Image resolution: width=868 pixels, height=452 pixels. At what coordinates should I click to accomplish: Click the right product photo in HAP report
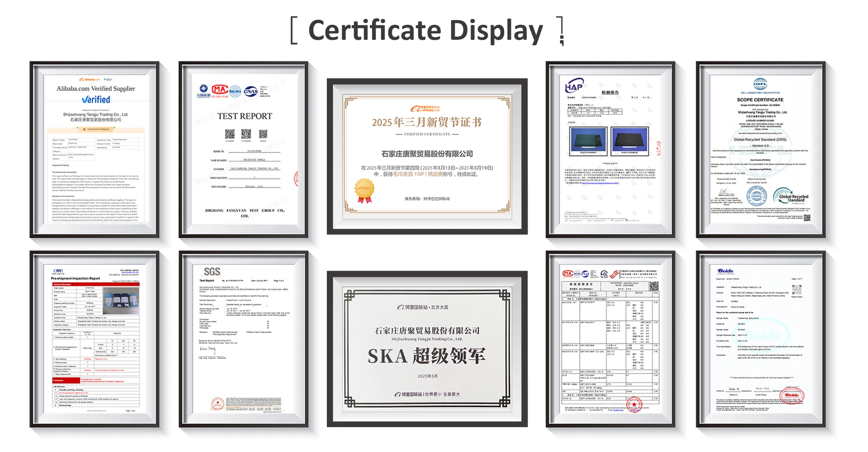[x=630, y=141]
